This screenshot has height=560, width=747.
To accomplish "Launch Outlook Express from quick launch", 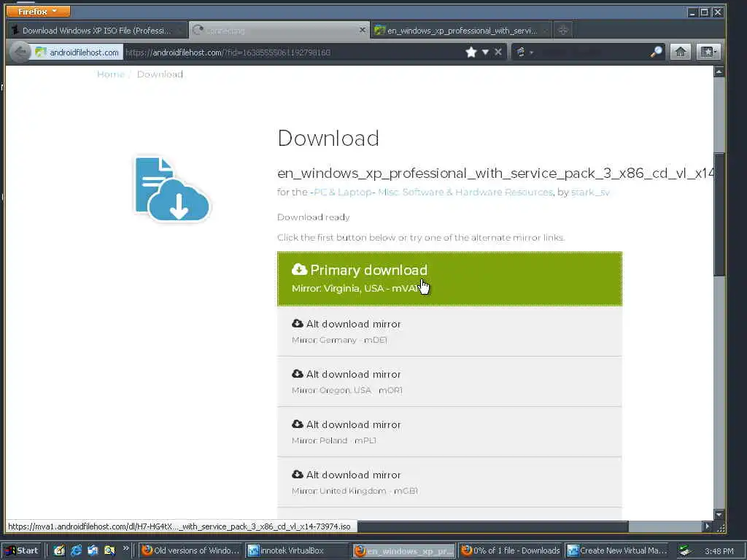I will coord(93,551).
